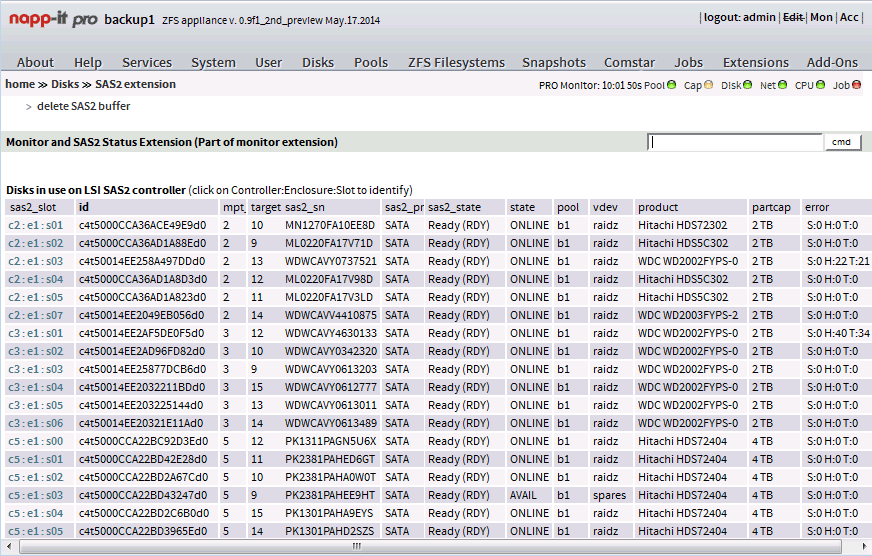Click the red Job status indicator
The height and width of the screenshot is (556, 872).
[856, 85]
